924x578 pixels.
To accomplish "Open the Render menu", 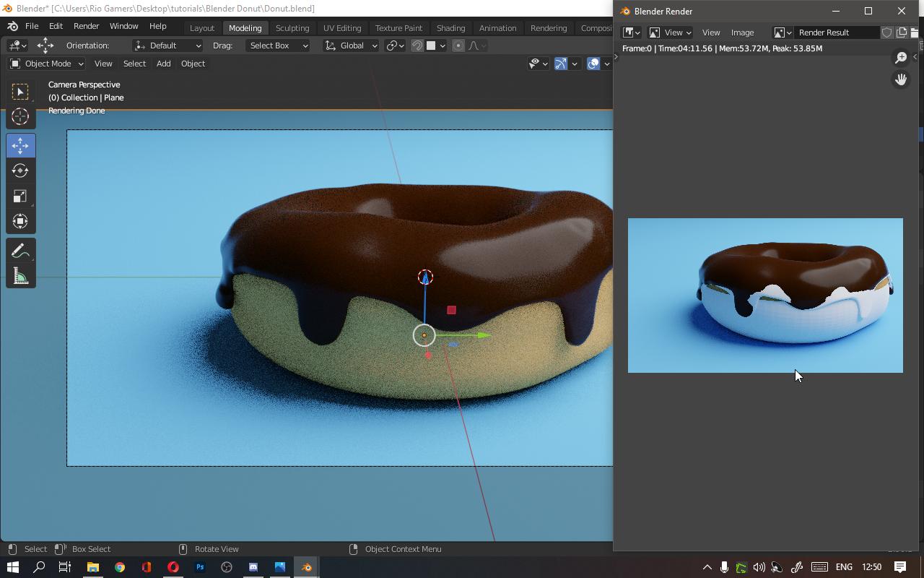I will pos(86,26).
